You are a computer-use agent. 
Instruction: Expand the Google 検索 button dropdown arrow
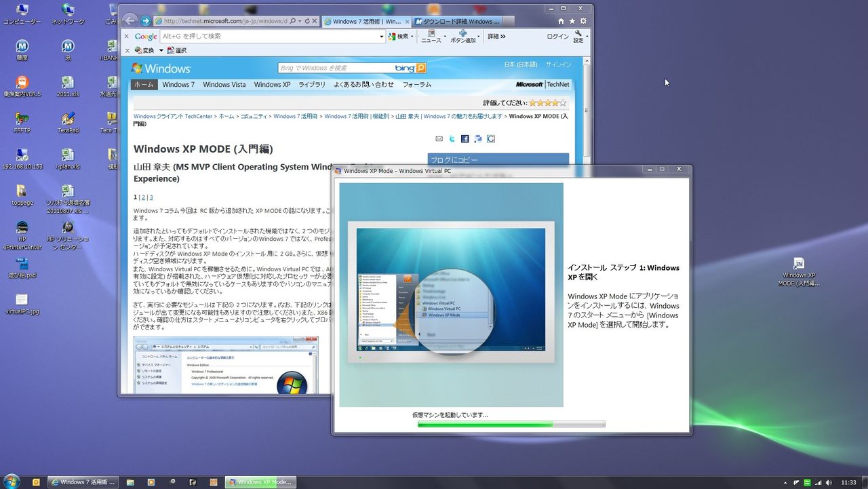[412, 37]
